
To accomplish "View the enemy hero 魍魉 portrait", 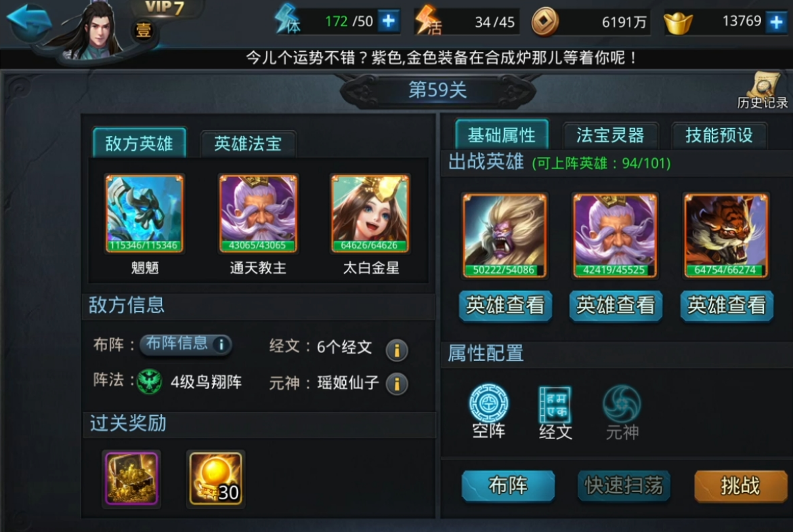I will (144, 214).
